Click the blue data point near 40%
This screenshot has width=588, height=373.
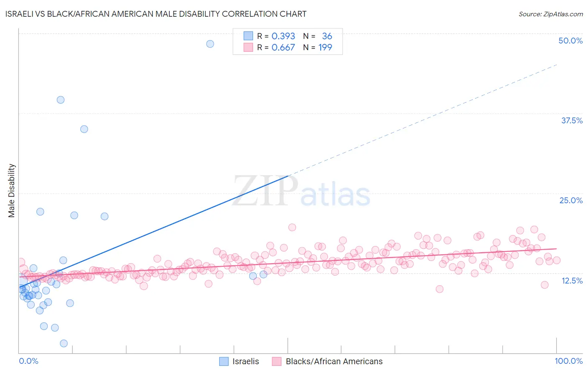pyautogui.click(x=61, y=100)
